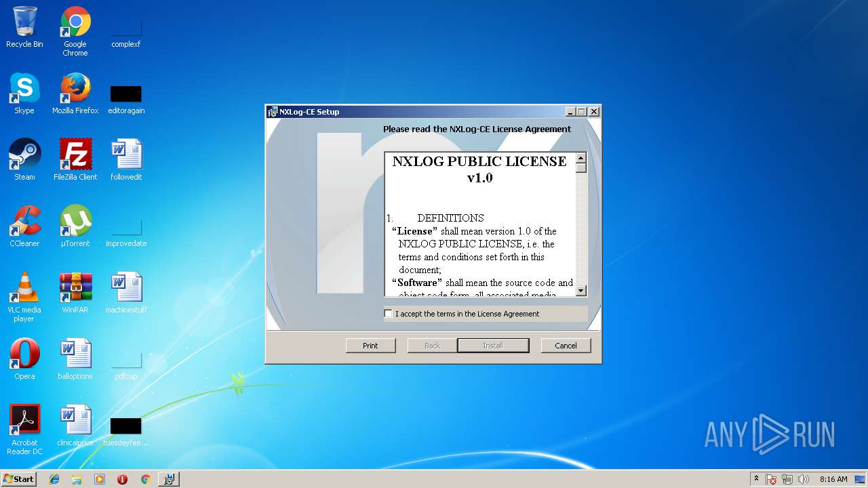Click the 8:16 AM taskbar clock
Image resolution: width=868 pixels, height=488 pixels.
click(x=833, y=479)
